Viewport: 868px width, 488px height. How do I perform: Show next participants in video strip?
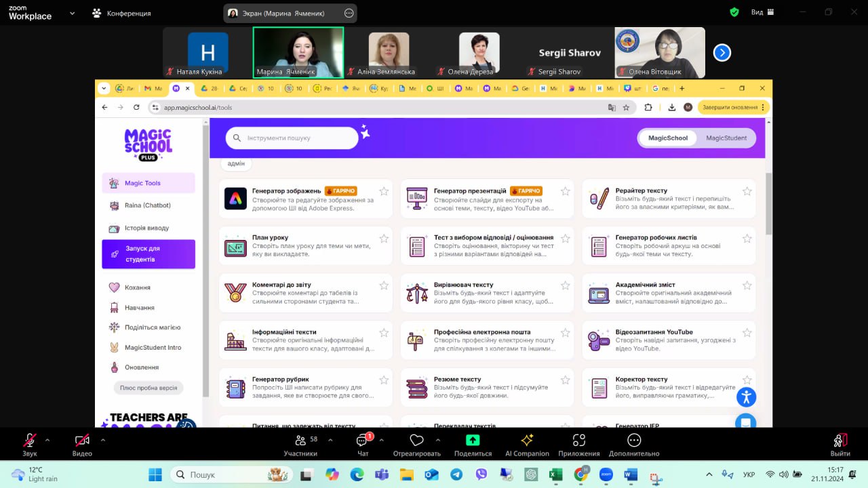[722, 52]
